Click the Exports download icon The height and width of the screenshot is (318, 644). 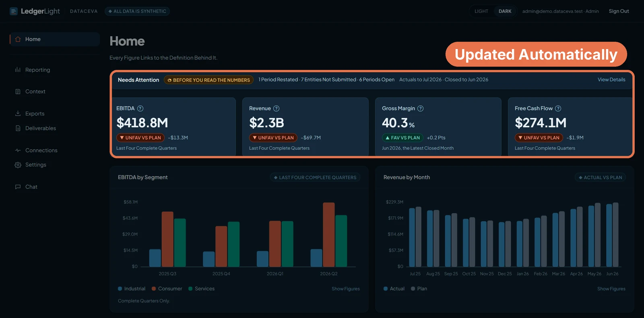click(18, 114)
